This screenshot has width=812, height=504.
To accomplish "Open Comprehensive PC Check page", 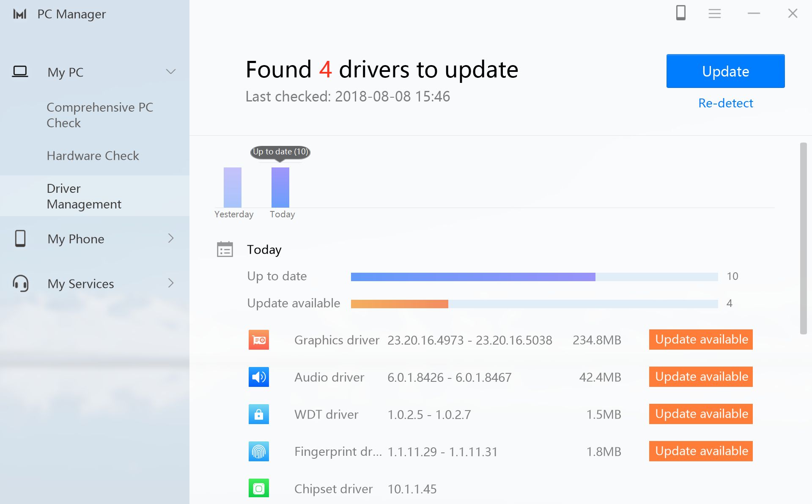I will coord(99,115).
